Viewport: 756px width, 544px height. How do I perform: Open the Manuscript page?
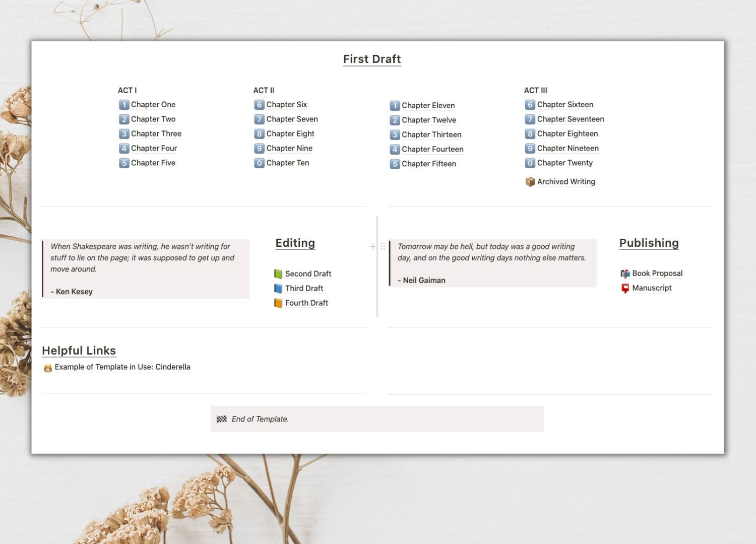[652, 288]
